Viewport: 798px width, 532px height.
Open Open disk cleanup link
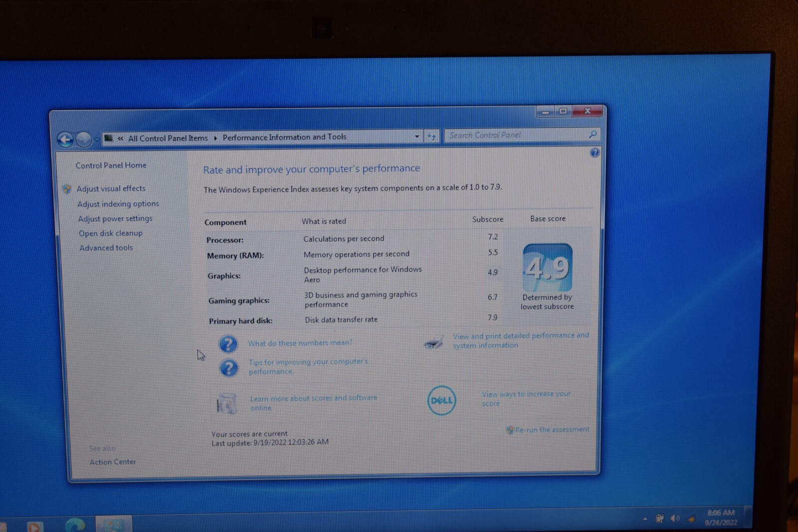[111, 233]
